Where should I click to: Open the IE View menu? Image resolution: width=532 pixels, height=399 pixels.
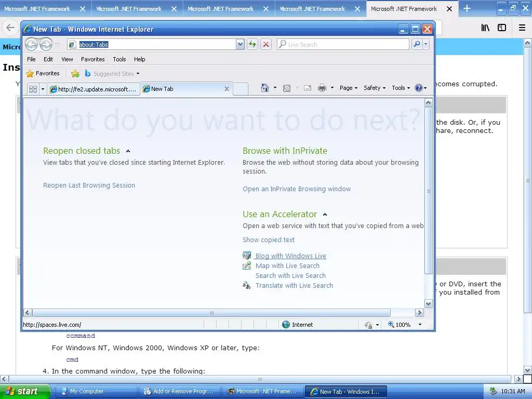tap(67, 59)
